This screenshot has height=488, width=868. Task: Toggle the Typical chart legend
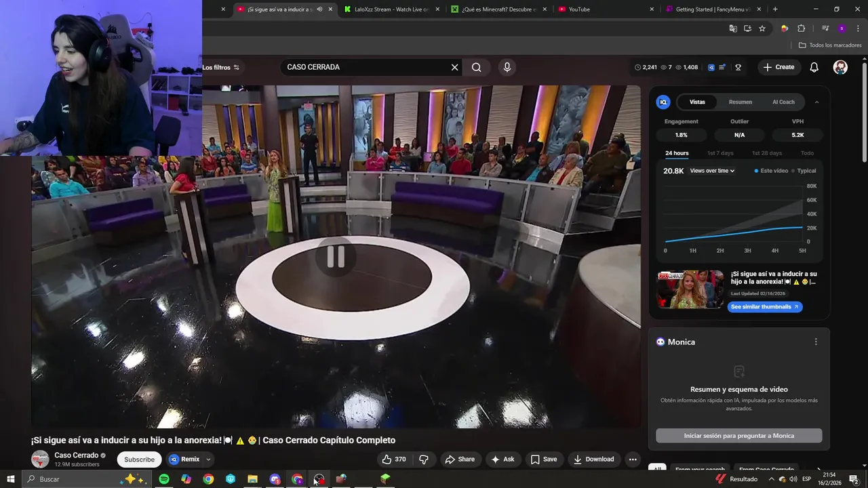(804, 171)
